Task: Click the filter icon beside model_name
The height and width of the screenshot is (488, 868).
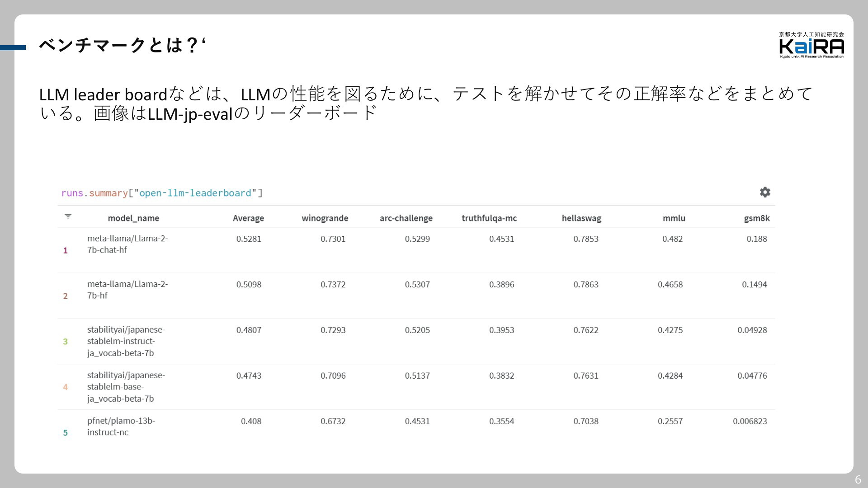Action: point(68,216)
